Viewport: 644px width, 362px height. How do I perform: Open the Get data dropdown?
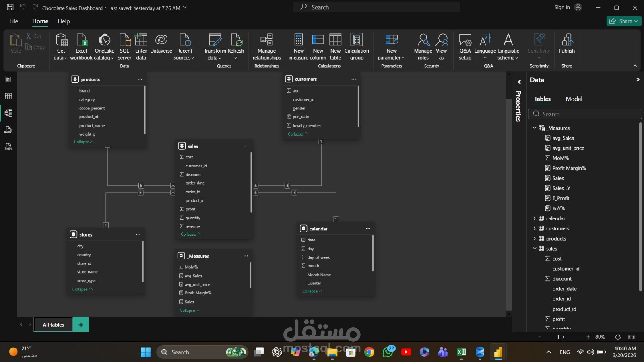(61, 58)
